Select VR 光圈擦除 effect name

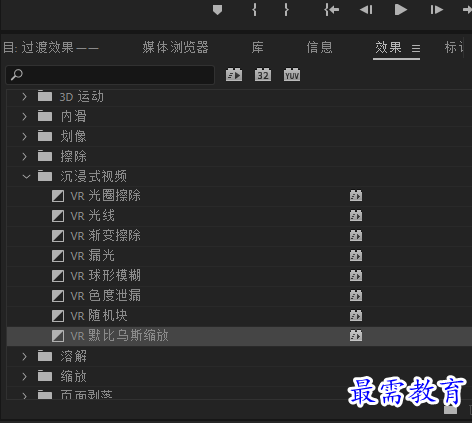point(105,196)
